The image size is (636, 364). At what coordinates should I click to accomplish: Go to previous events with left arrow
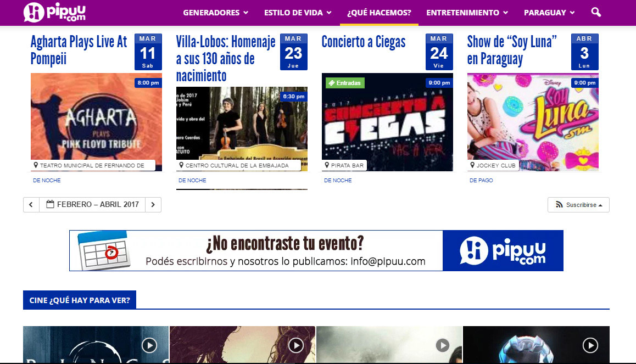31,205
